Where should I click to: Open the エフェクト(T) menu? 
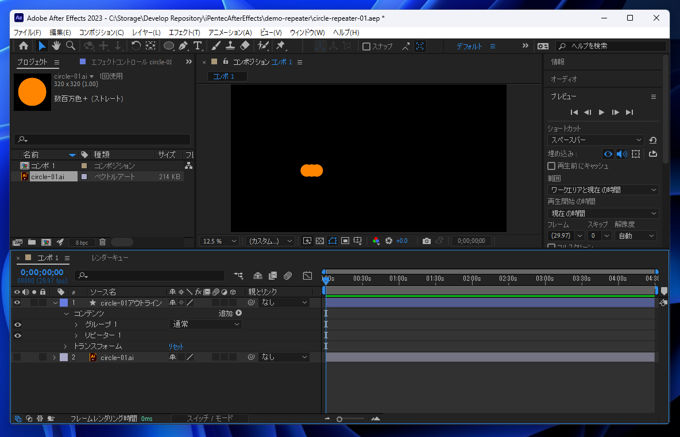pos(185,32)
